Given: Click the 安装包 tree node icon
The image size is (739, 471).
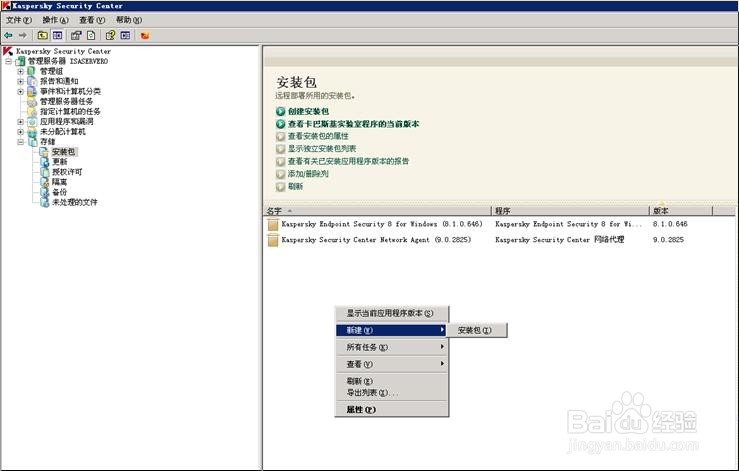Looking at the screenshot, I should coord(44,152).
